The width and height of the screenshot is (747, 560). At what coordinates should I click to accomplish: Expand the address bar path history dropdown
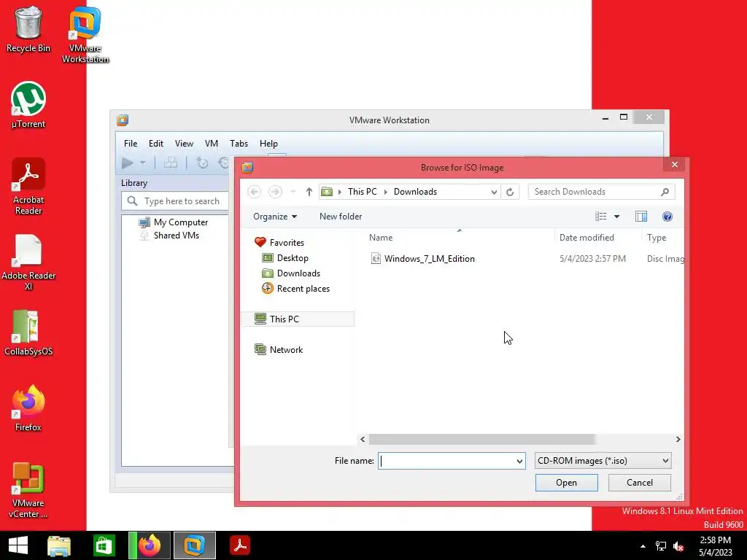(494, 192)
